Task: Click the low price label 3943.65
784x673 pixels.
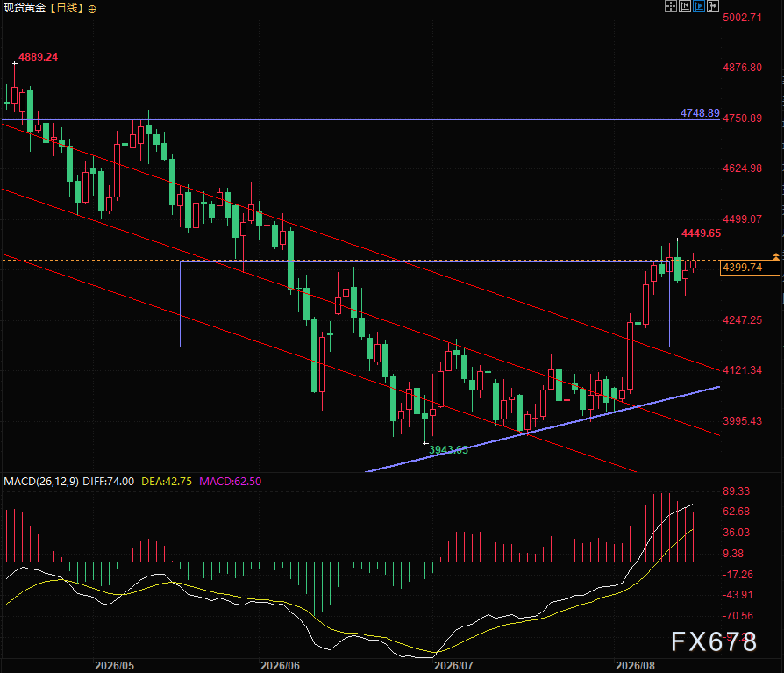Action: [448, 450]
